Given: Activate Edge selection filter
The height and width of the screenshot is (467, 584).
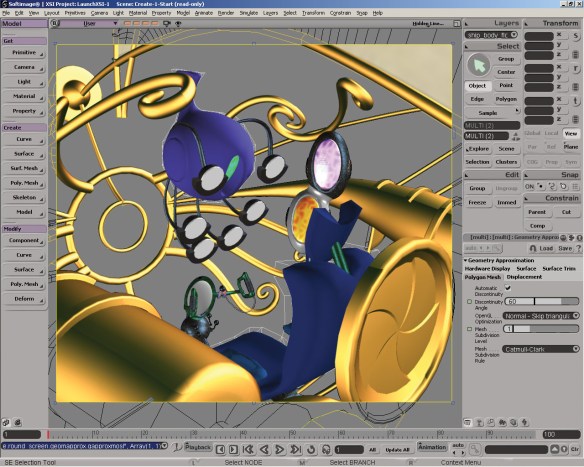Looking at the screenshot, I should click(x=477, y=99).
